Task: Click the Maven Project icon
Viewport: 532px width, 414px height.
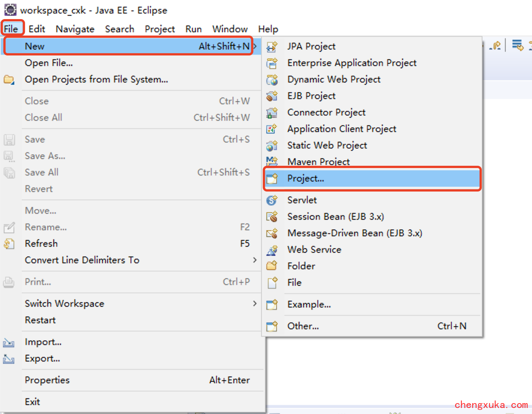Action: point(272,161)
